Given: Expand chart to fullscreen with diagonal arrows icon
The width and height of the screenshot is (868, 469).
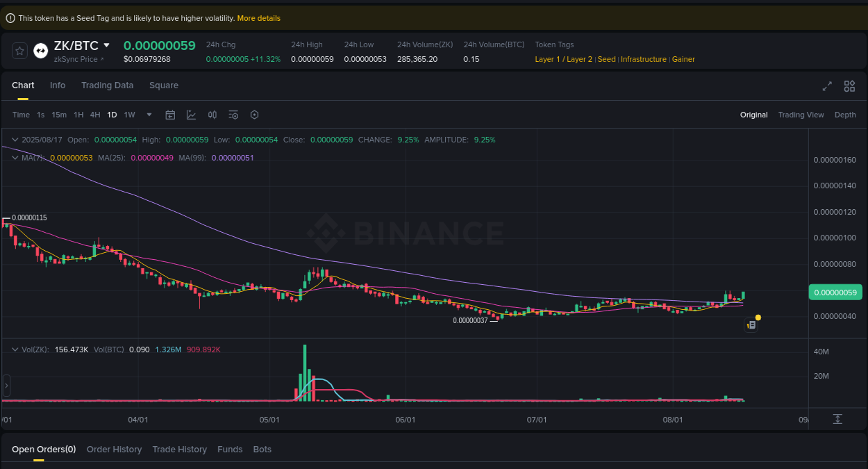Looking at the screenshot, I should (827, 86).
